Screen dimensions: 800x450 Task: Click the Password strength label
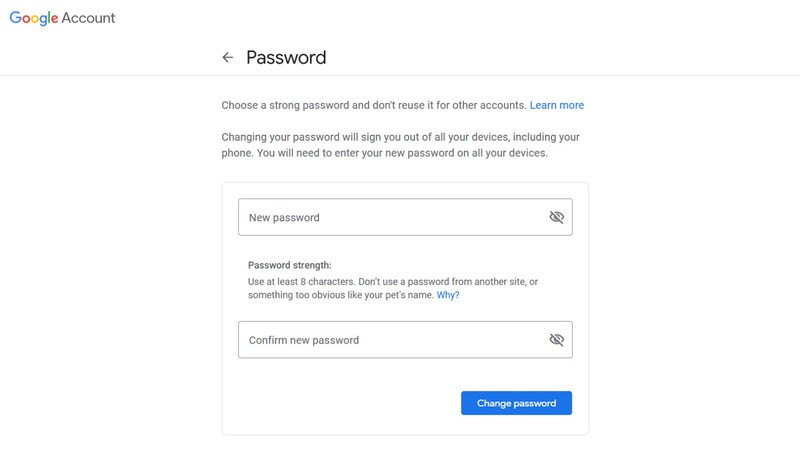[290, 265]
